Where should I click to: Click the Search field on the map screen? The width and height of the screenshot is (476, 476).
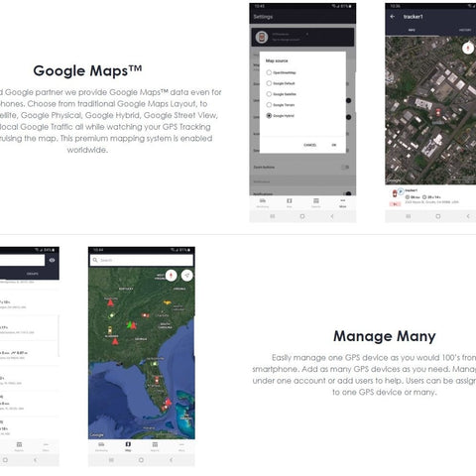(x=142, y=260)
